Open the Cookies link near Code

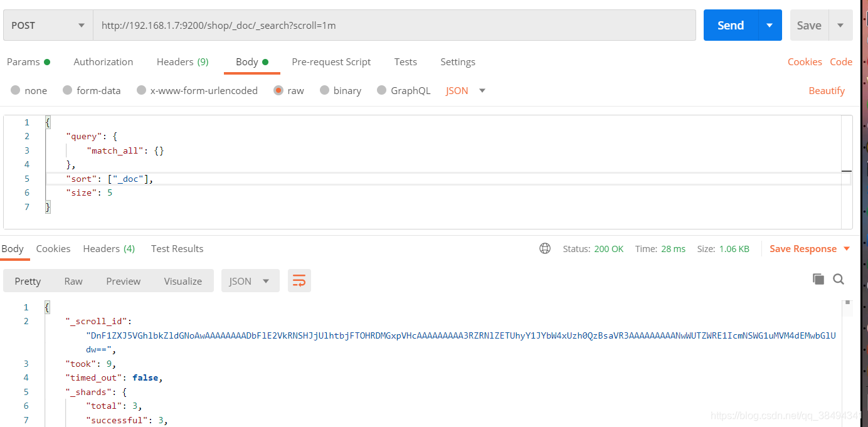point(805,61)
